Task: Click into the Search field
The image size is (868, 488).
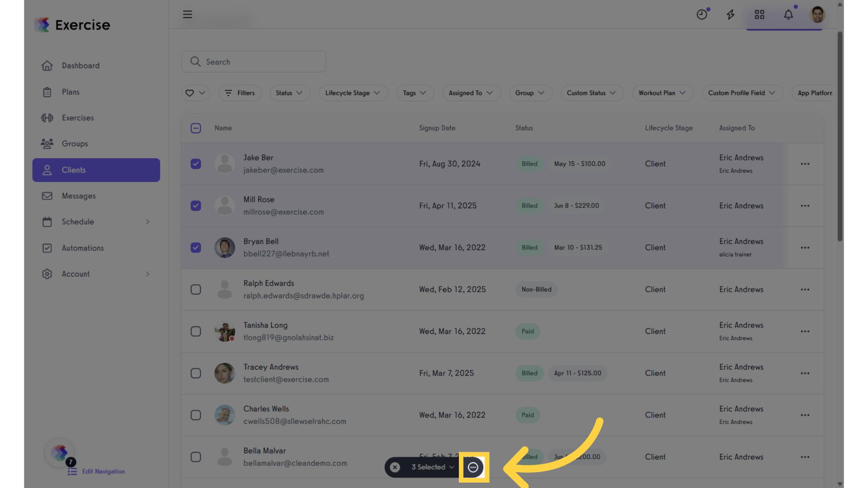Action: [x=254, y=61]
